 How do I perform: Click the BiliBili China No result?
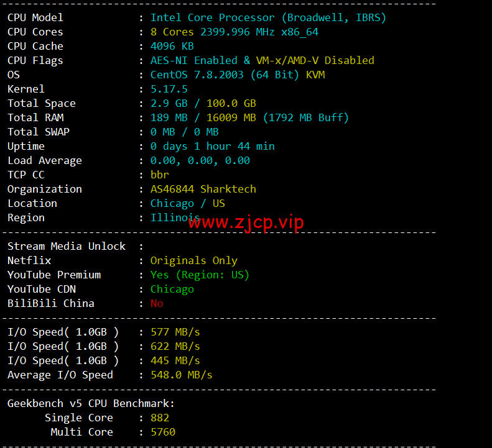157,303
